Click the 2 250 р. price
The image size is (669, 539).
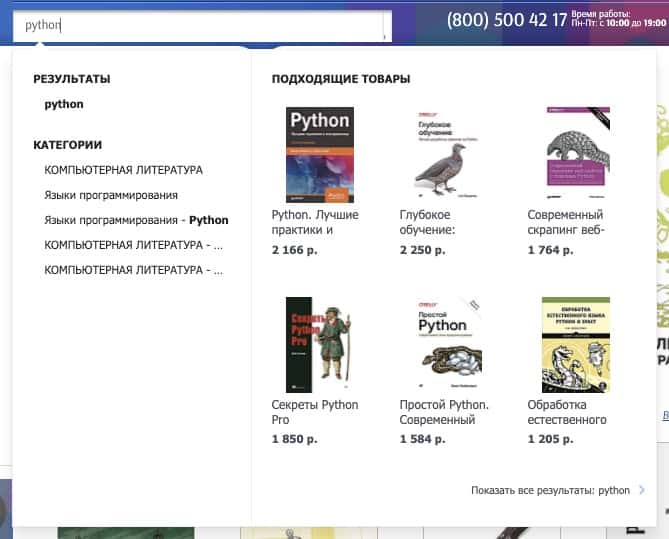point(422,250)
